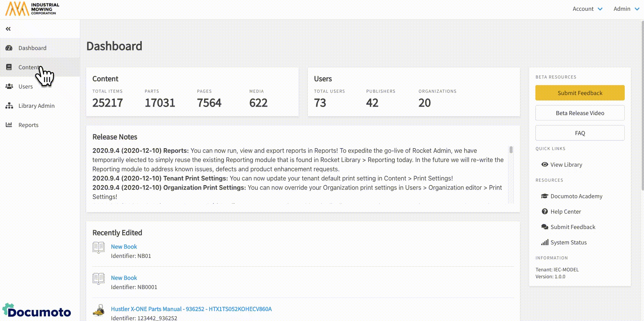Click the Beta Release Video button
644x321 pixels.
(x=580, y=113)
